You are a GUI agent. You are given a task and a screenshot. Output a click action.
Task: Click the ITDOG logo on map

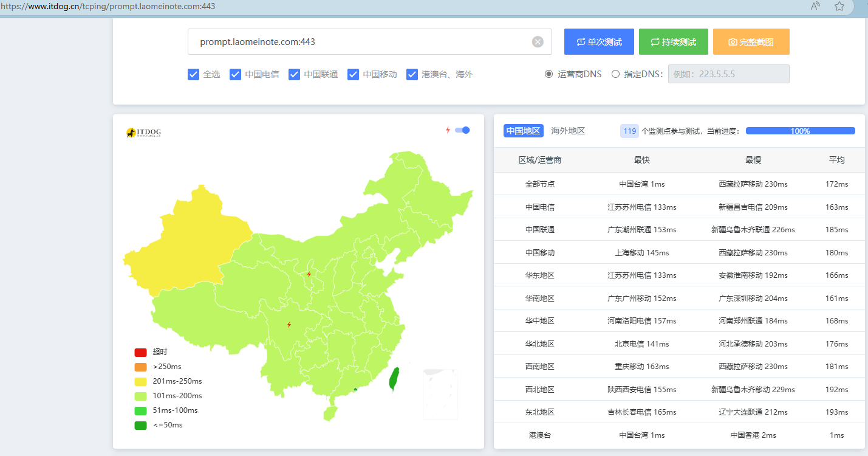click(x=143, y=133)
